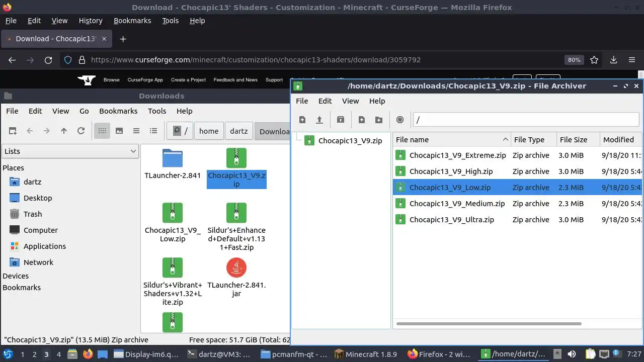Click the 80% zoom level indicator
The image size is (644, 362).
pyautogui.click(x=574, y=60)
